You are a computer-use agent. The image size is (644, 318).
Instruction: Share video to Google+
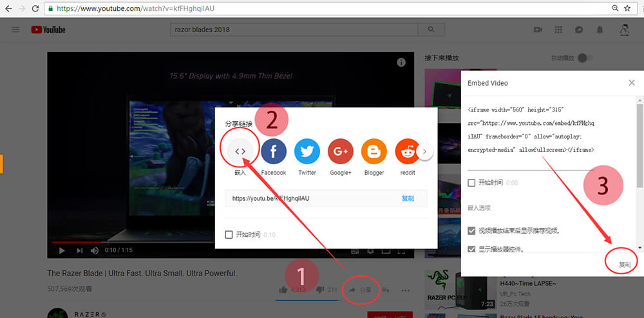click(341, 151)
